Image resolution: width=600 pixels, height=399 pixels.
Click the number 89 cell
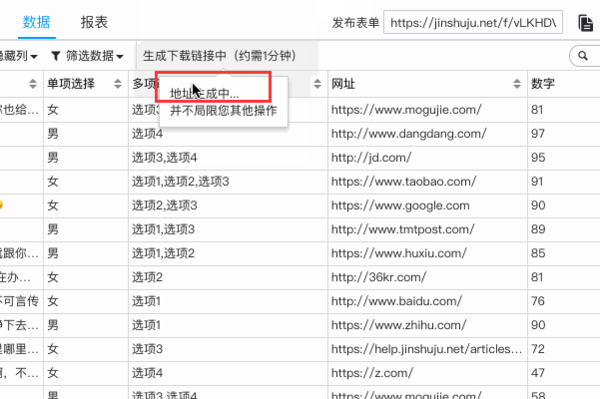[x=564, y=230]
